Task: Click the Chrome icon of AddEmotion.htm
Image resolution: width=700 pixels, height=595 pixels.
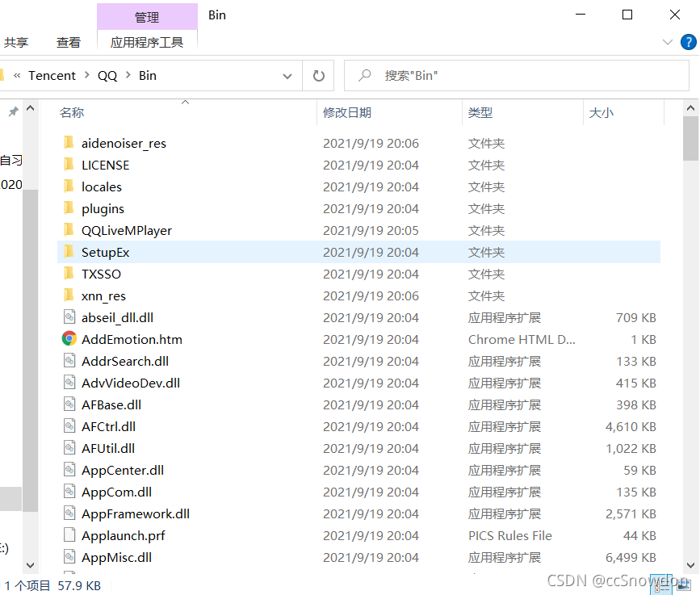Action: (69, 339)
